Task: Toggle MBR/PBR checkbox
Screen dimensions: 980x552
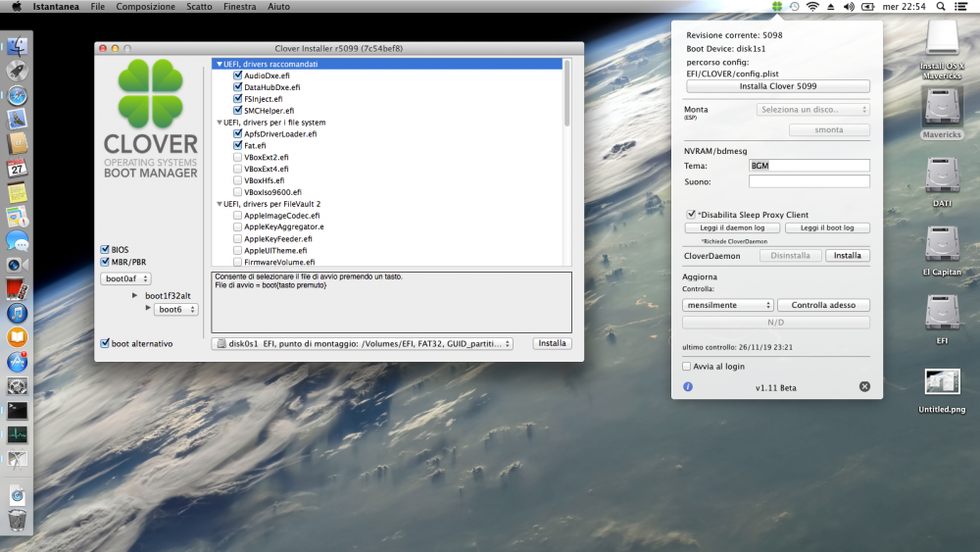Action: pyautogui.click(x=105, y=262)
